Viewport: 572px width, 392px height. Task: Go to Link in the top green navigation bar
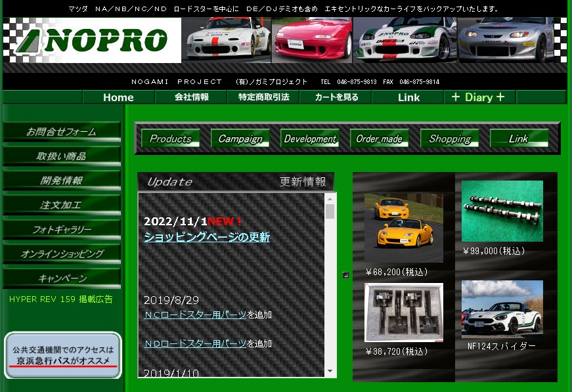coord(408,97)
